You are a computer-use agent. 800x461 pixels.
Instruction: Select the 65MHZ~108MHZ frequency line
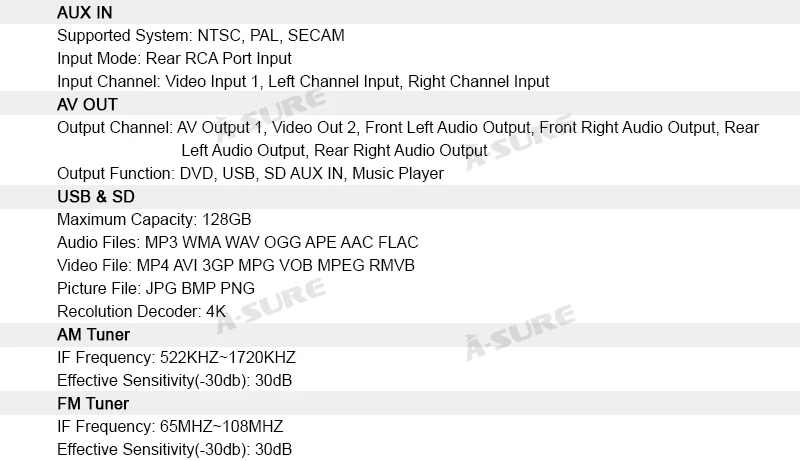[x=170, y=426]
